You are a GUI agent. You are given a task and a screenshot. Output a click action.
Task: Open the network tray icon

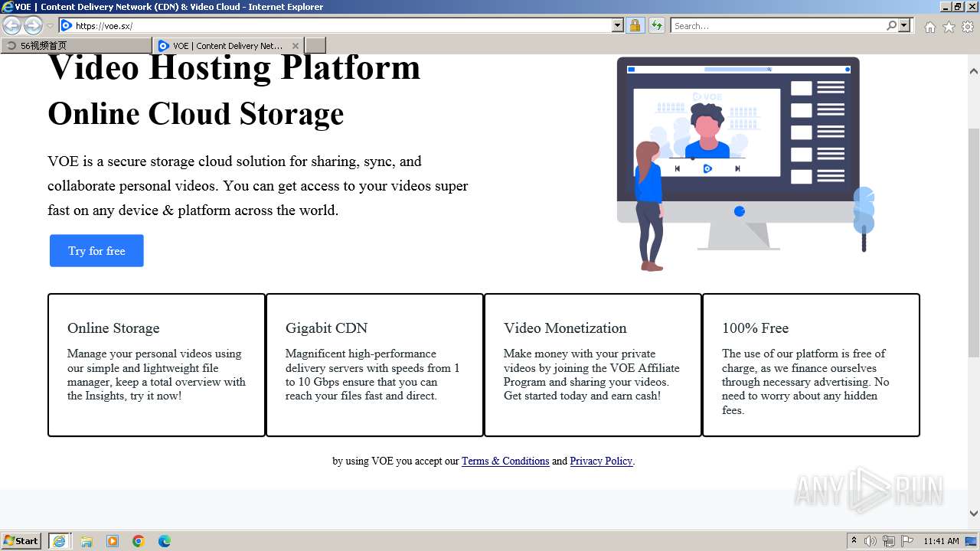pos(889,541)
